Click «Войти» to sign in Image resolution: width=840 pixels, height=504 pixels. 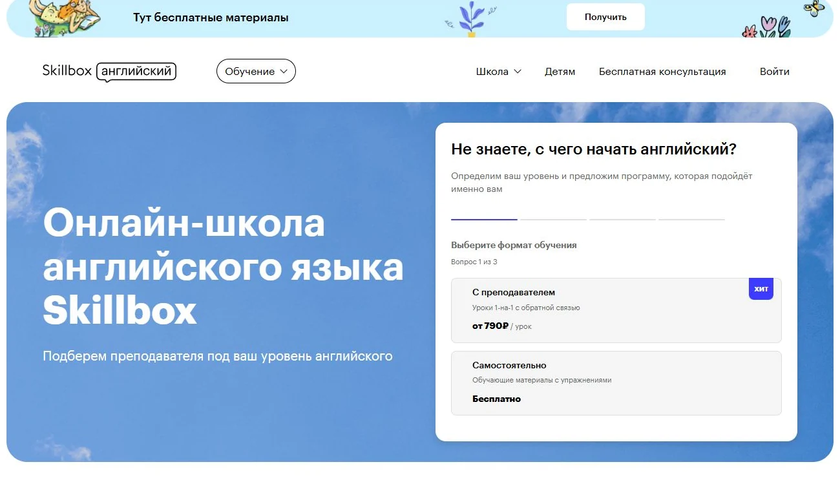click(775, 72)
